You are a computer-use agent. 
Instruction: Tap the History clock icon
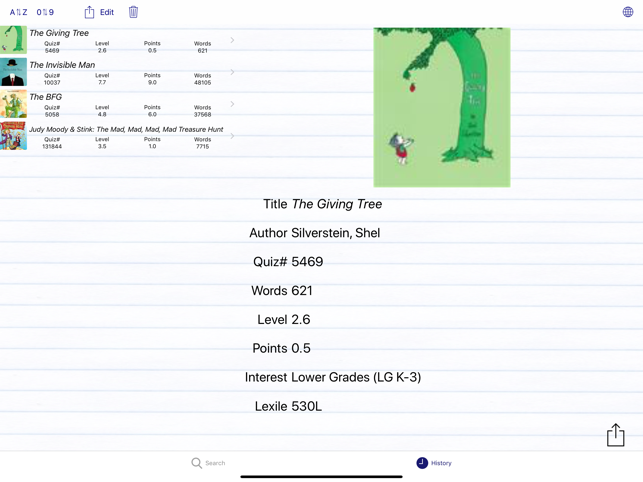point(422,463)
